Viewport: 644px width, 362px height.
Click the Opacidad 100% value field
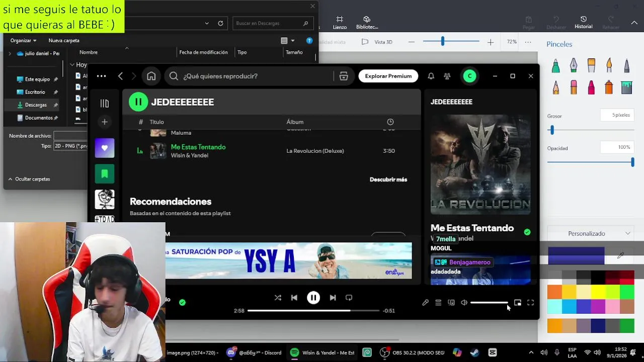point(617,147)
